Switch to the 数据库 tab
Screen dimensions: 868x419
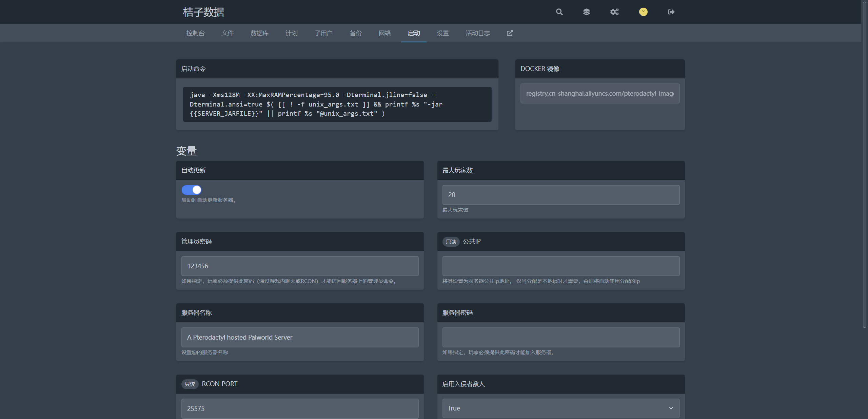259,33
